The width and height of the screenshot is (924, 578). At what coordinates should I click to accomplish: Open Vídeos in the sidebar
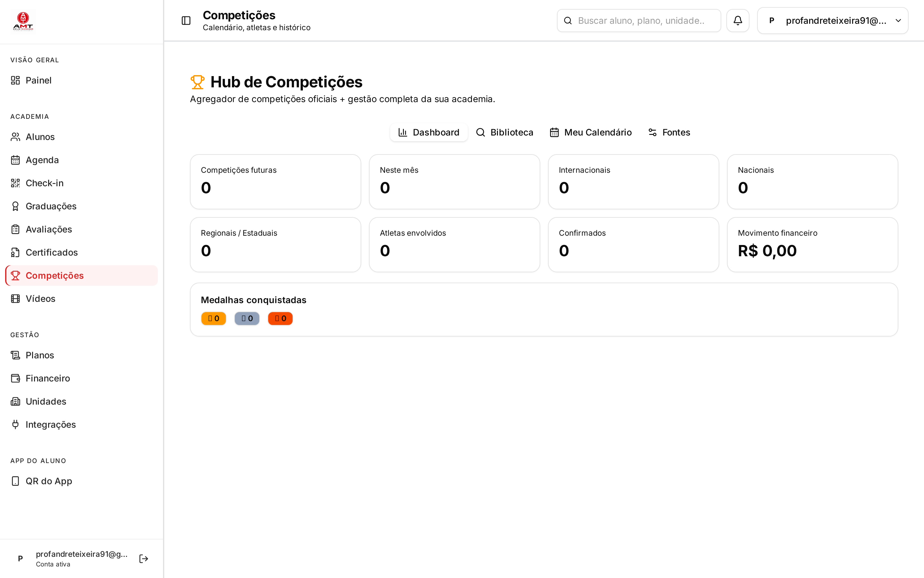pyautogui.click(x=81, y=299)
